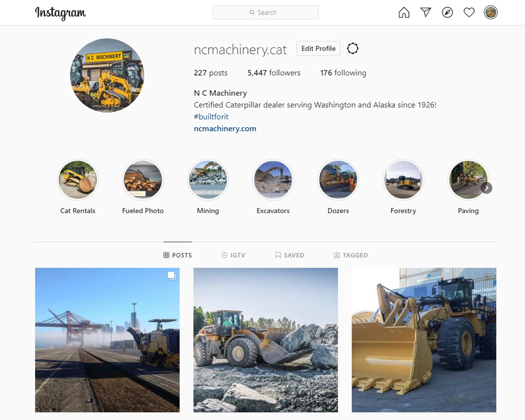The width and height of the screenshot is (525, 420).
Task: Go to the Home feed icon
Action: [x=404, y=12]
